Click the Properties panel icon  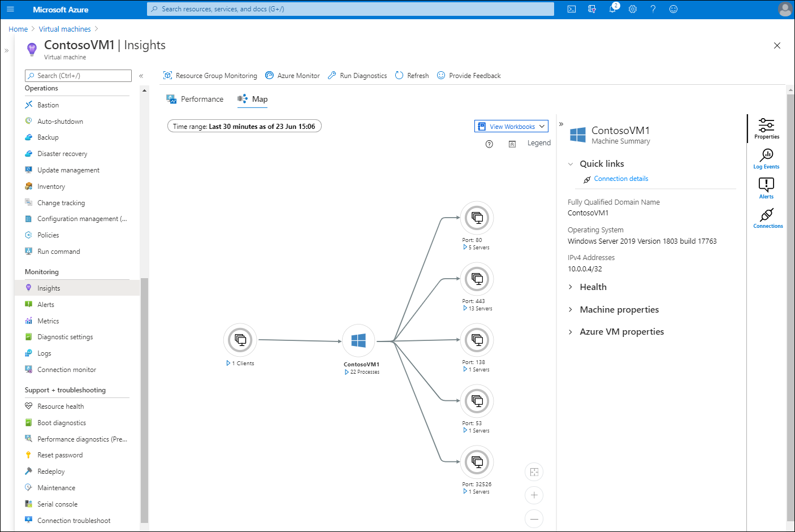pyautogui.click(x=767, y=128)
